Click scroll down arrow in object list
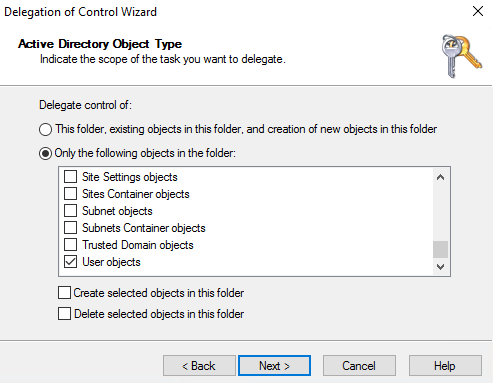This screenshot has width=493, height=383. (440, 267)
